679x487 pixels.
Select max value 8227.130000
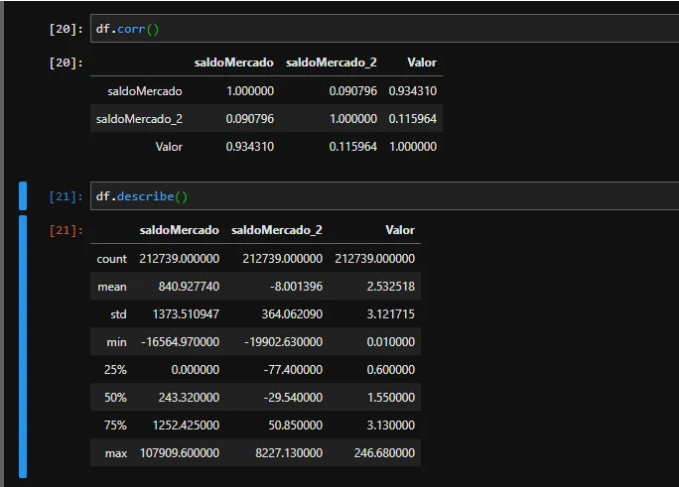tap(289, 453)
